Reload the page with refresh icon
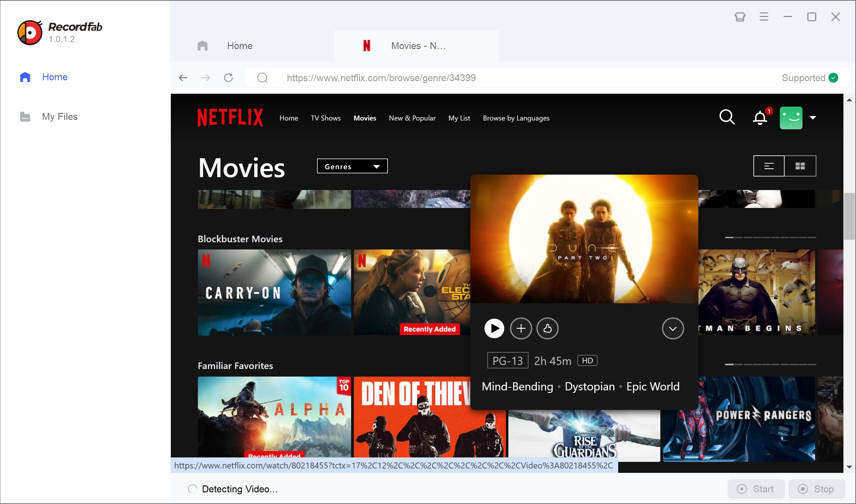Screen dimensions: 856x504 point(228,78)
